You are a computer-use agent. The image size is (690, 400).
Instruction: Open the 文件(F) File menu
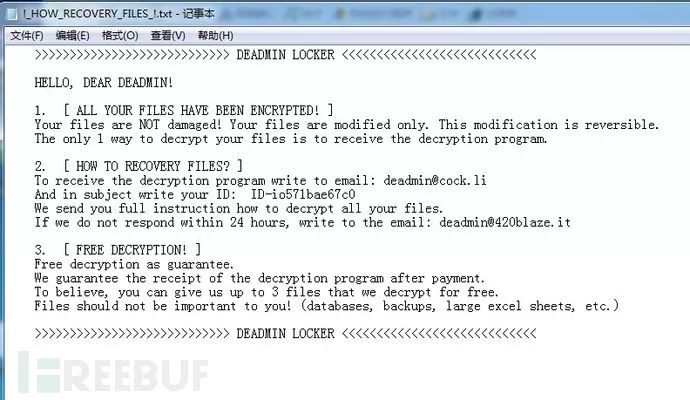[x=27, y=36]
